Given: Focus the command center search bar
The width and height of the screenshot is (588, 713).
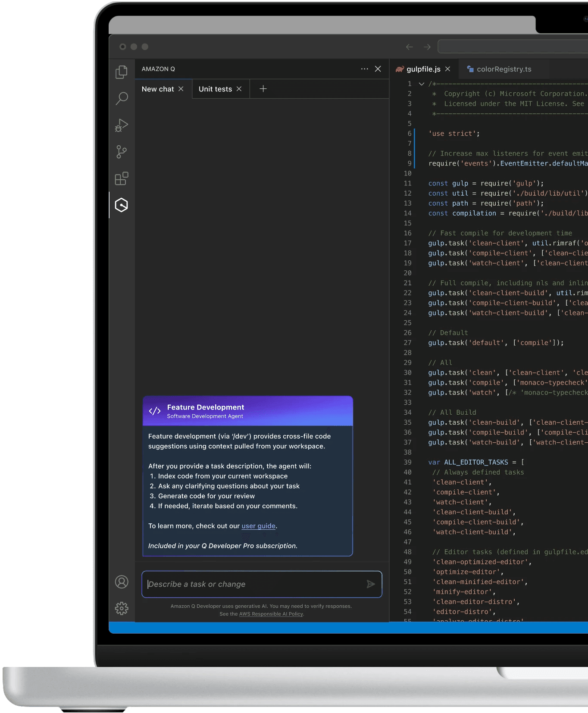Looking at the screenshot, I should pyautogui.click(x=513, y=47).
